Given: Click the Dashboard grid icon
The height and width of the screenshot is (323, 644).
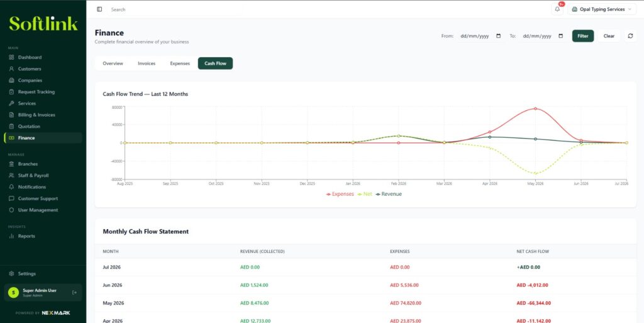Looking at the screenshot, I should [x=11, y=57].
